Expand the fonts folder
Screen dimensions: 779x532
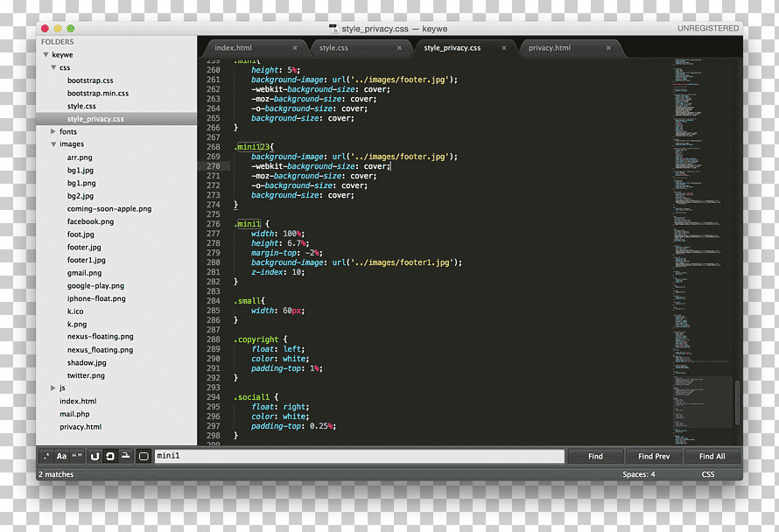point(53,131)
